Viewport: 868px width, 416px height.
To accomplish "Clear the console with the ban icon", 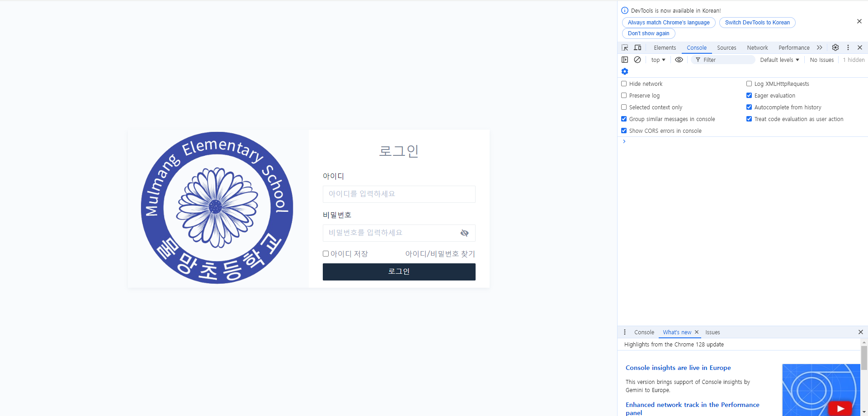I will coord(637,60).
